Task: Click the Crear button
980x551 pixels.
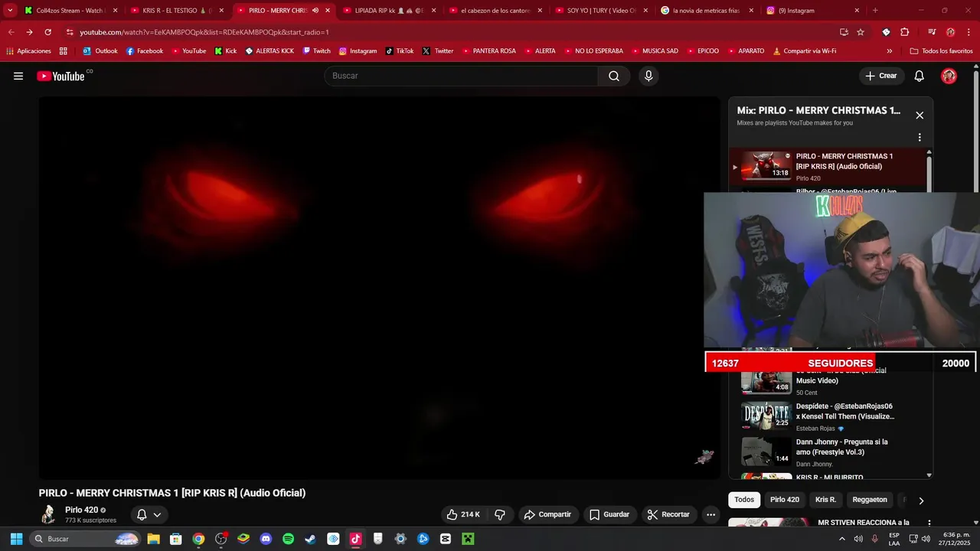Action: click(881, 76)
